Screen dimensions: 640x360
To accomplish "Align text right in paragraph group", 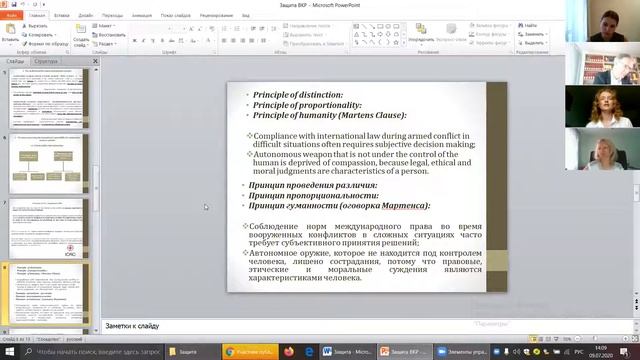I will pos(242,40).
